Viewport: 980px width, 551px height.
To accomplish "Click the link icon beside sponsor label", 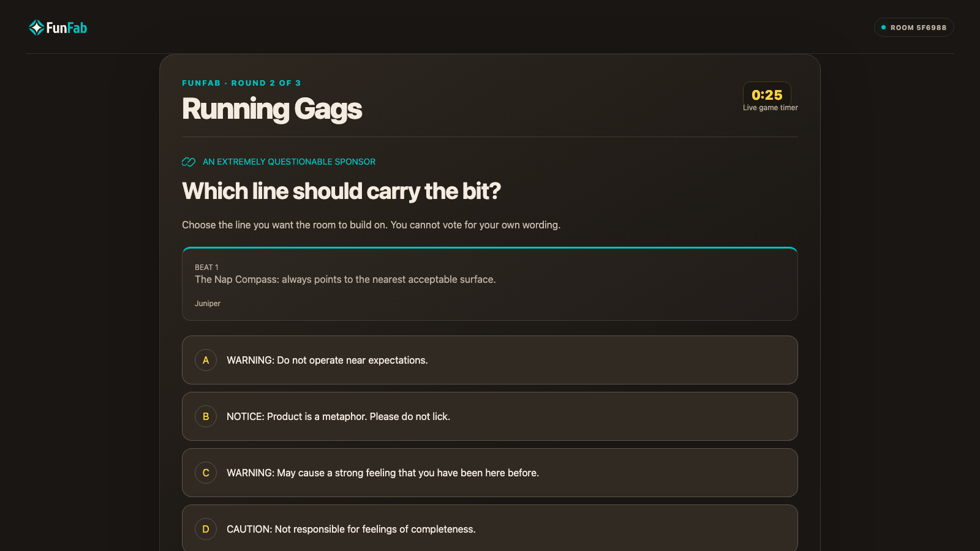I will (189, 162).
